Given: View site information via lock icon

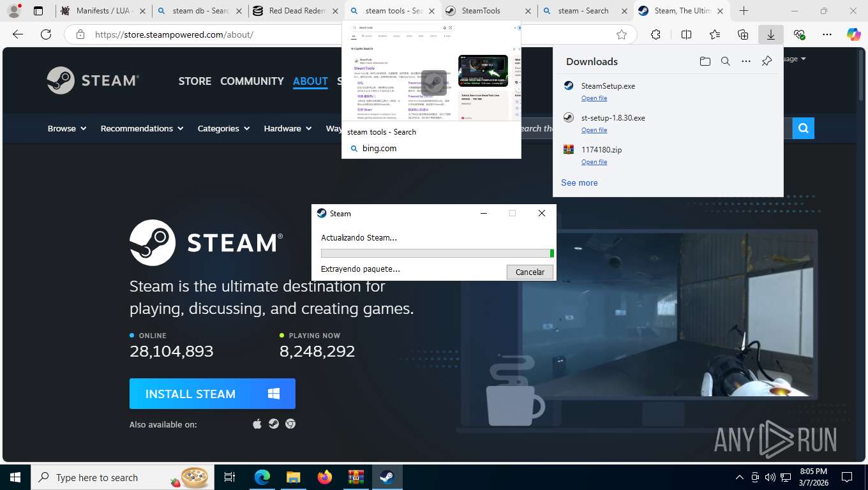Looking at the screenshot, I should [80, 34].
